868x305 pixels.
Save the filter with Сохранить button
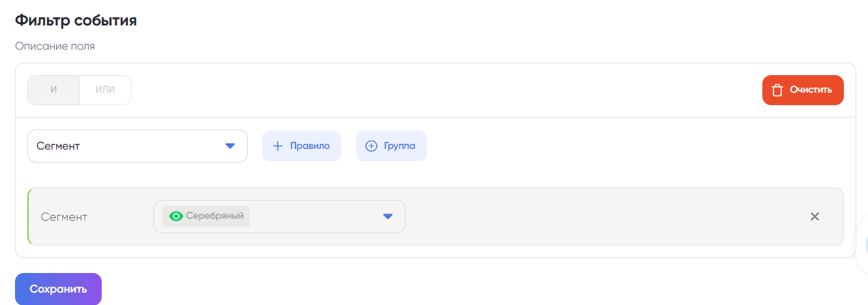[58, 289]
